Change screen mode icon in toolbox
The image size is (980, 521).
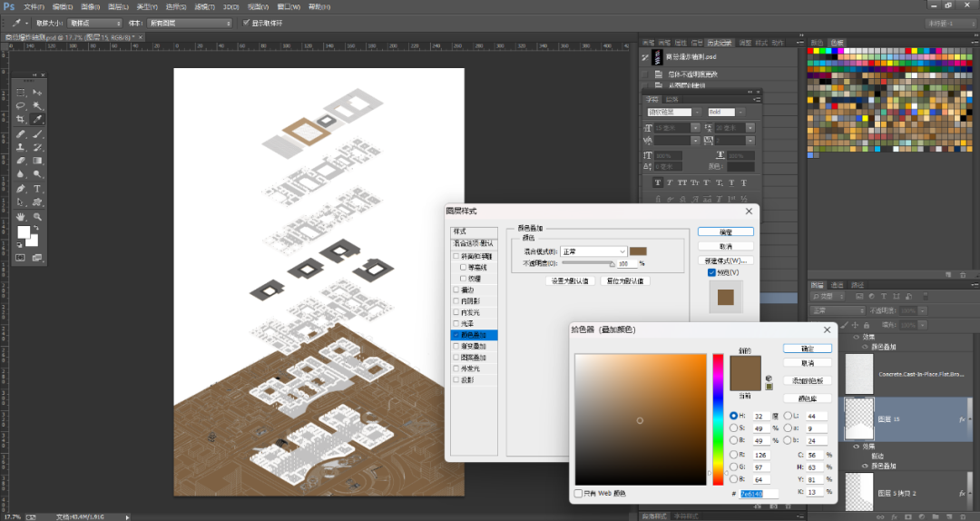(x=37, y=257)
